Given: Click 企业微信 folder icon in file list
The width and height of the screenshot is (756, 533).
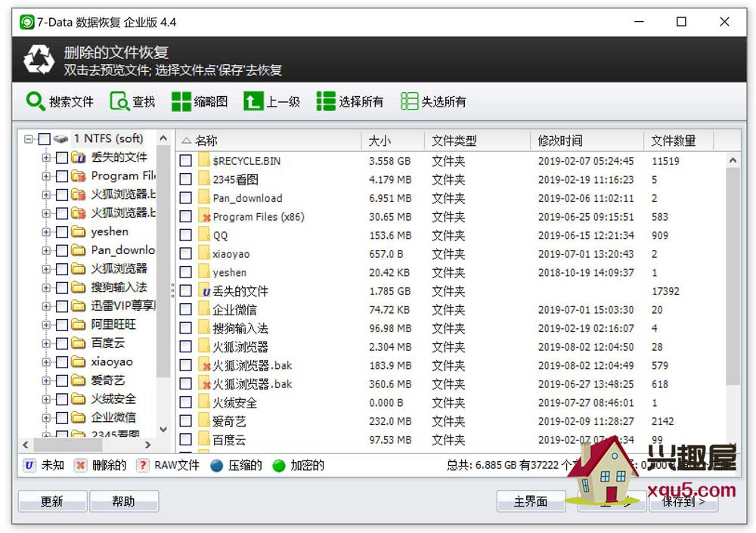Looking at the screenshot, I should 204,309.
